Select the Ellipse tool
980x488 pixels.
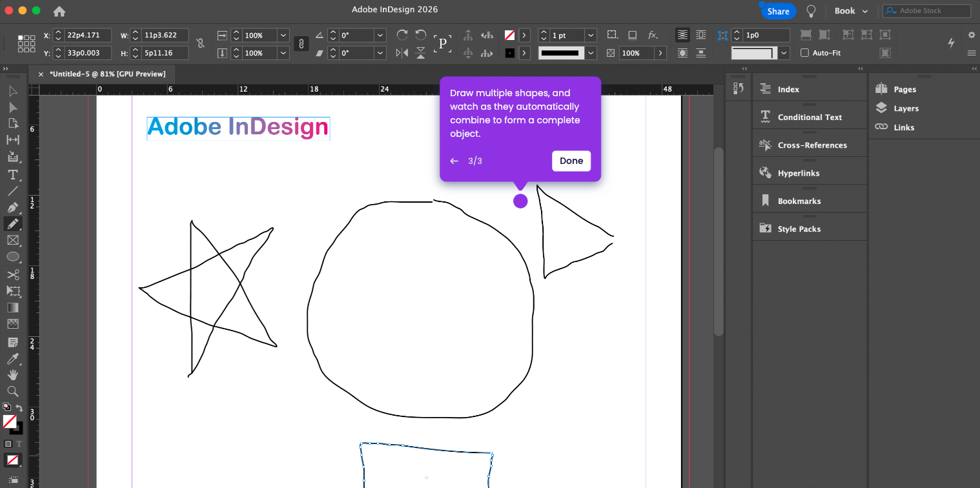(12, 257)
